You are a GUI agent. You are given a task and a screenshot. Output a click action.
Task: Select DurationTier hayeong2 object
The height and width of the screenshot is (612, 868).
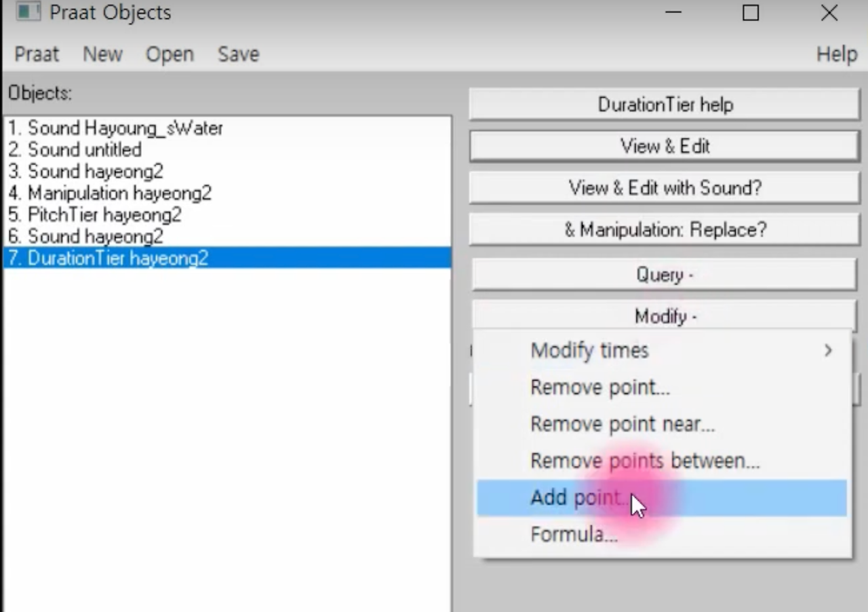(227, 258)
